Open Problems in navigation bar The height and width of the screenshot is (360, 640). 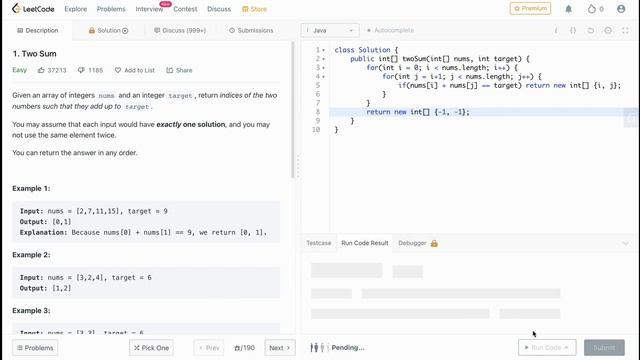coord(111,9)
